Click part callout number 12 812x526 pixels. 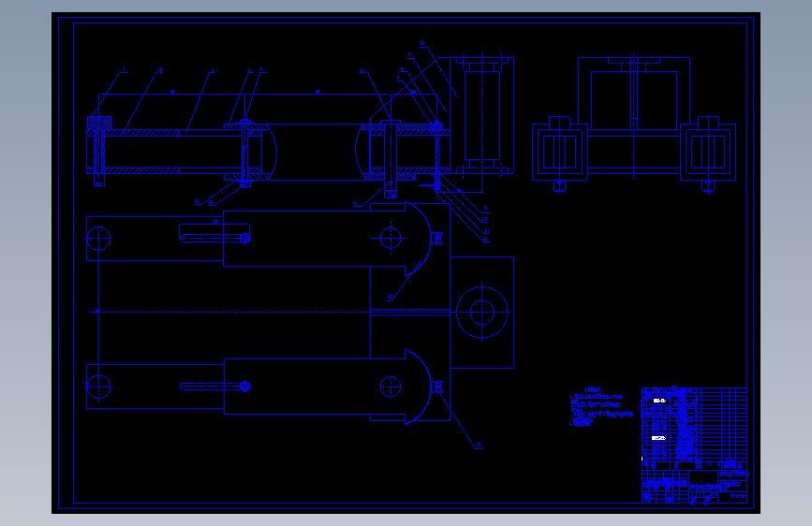485,220
